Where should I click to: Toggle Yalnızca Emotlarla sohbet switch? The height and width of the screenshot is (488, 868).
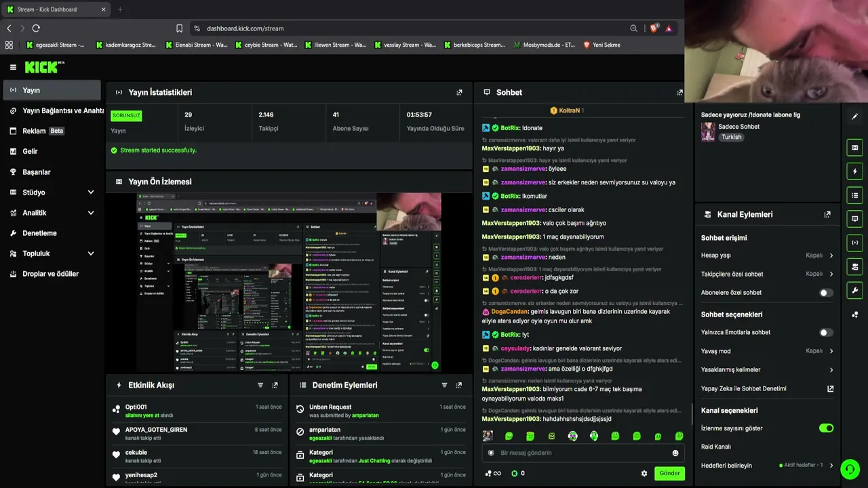coord(825,333)
